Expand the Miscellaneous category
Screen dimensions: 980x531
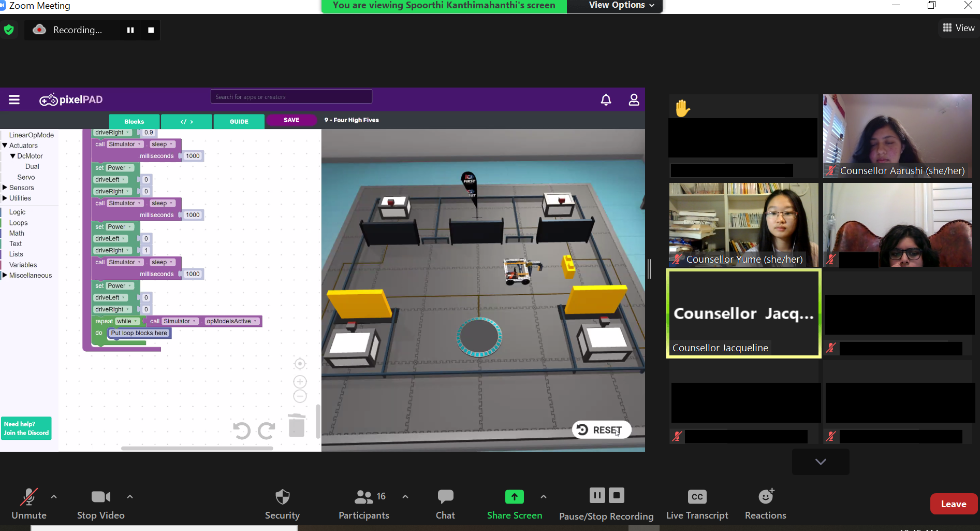(5, 275)
